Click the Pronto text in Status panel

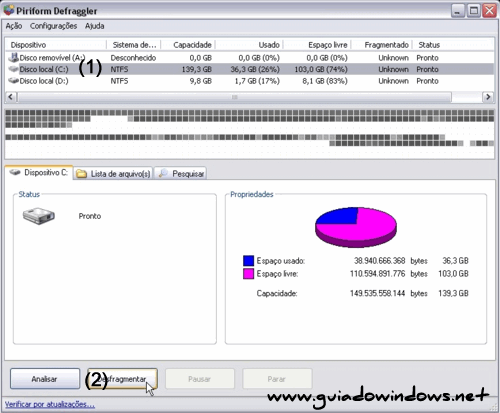90,216
